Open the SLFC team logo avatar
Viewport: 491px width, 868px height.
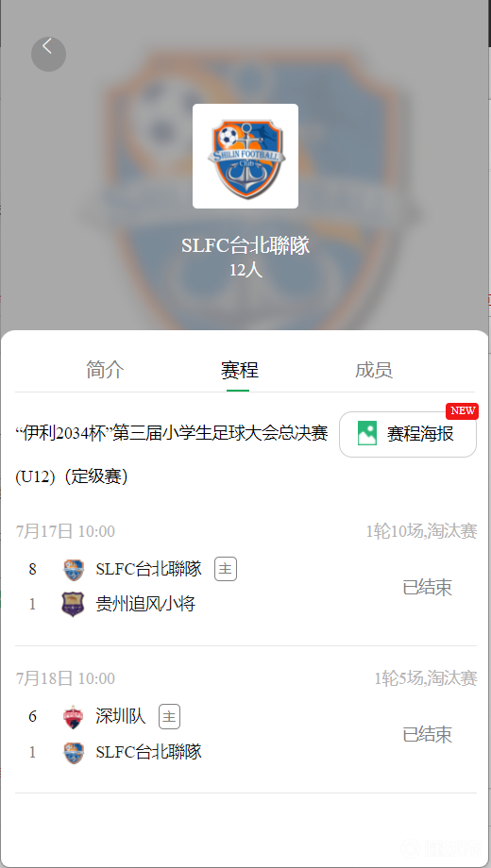pos(245,156)
